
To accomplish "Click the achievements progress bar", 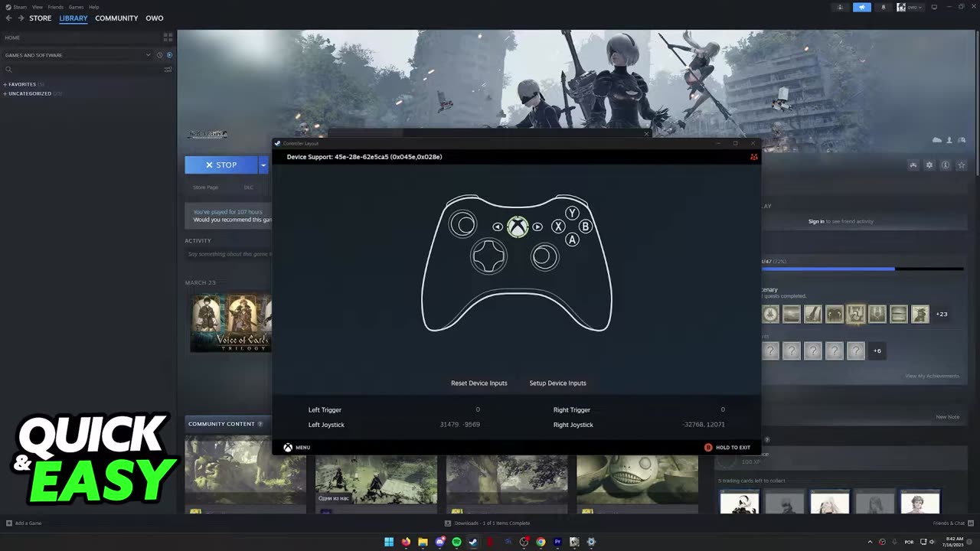I will click(x=863, y=269).
